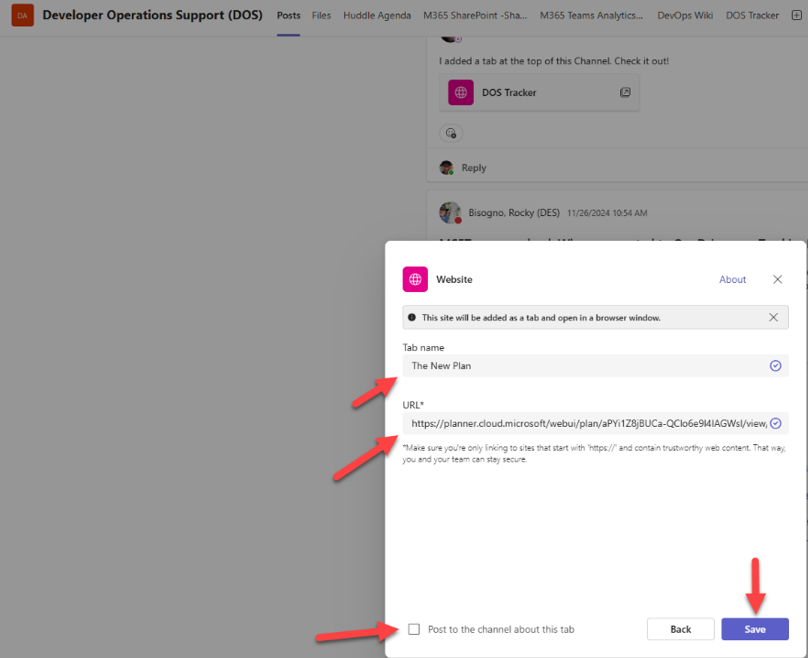Click the Back button
Image resolution: width=808 pixels, height=658 pixels.
680,629
